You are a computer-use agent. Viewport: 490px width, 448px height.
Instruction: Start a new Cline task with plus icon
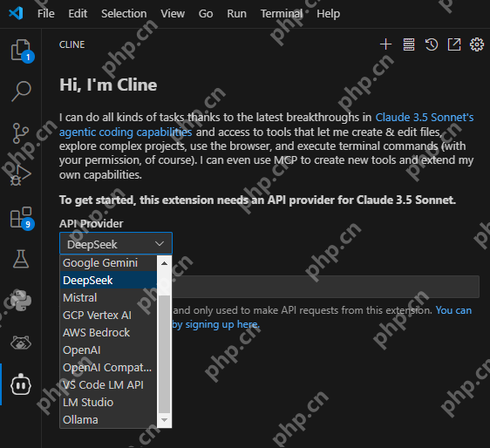coord(385,44)
